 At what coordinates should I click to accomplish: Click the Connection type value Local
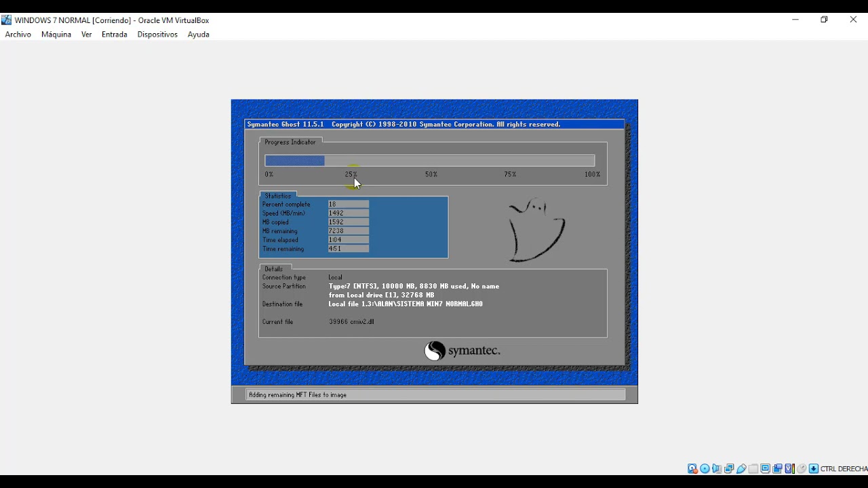tap(336, 278)
